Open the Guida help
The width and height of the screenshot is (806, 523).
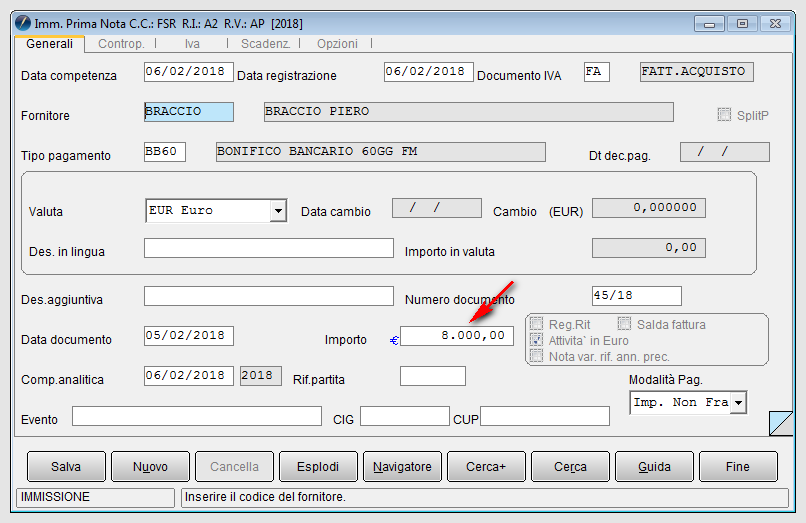pyautogui.click(x=654, y=466)
